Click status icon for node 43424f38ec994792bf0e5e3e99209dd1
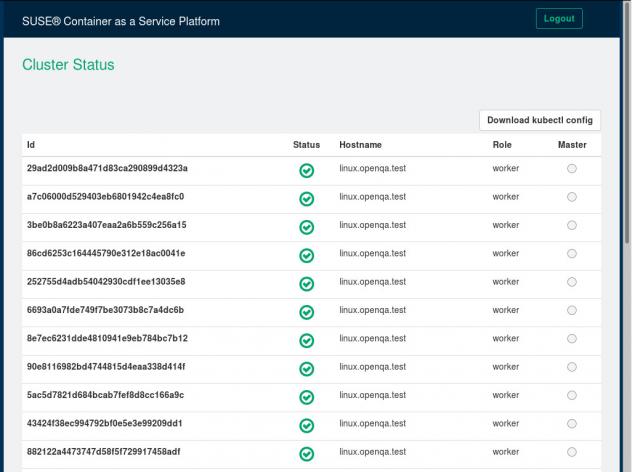632x472 pixels. [307, 425]
